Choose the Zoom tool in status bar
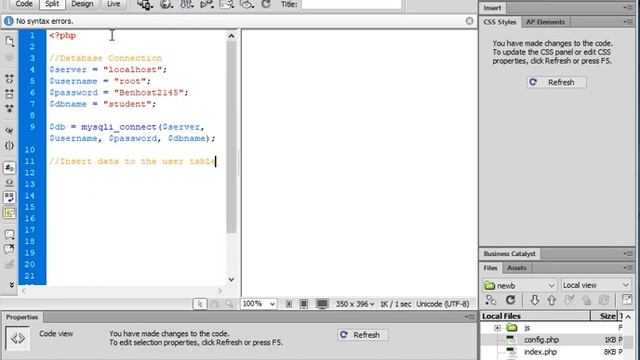Image resolution: width=640 pixels, height=360 pixels. click(229, 304)
